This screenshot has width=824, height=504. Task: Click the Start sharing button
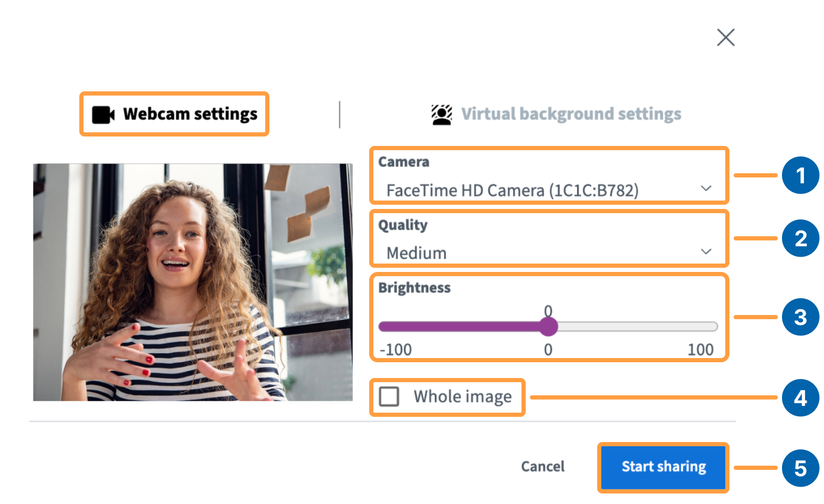coord(663,467)
